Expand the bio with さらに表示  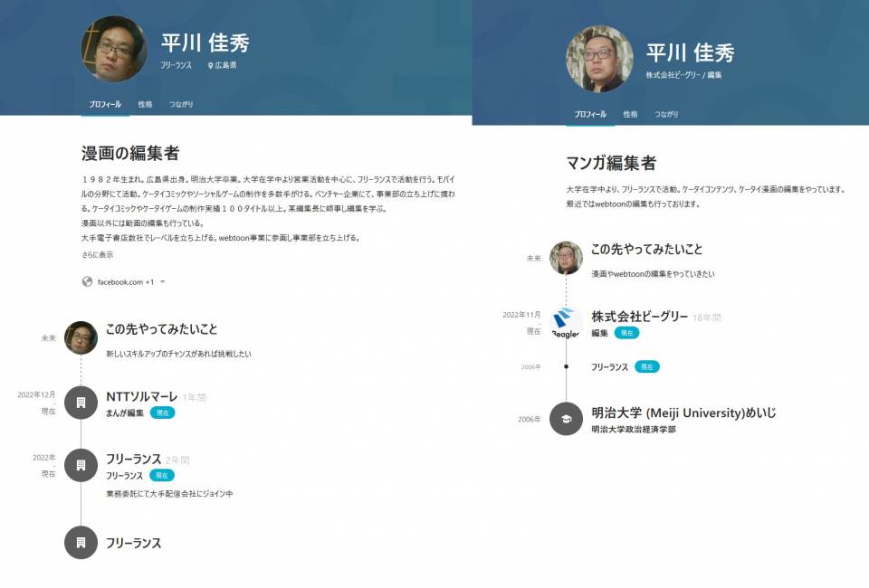coord(98,255)
